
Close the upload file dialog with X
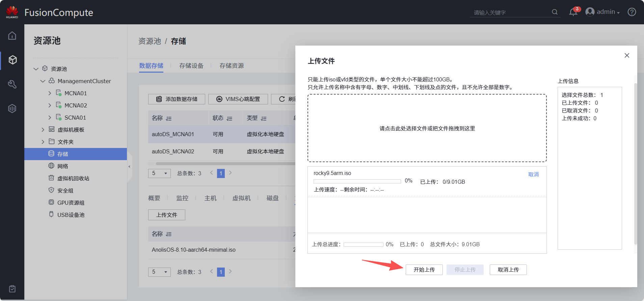pyautogui.click(x=627, y=55)
